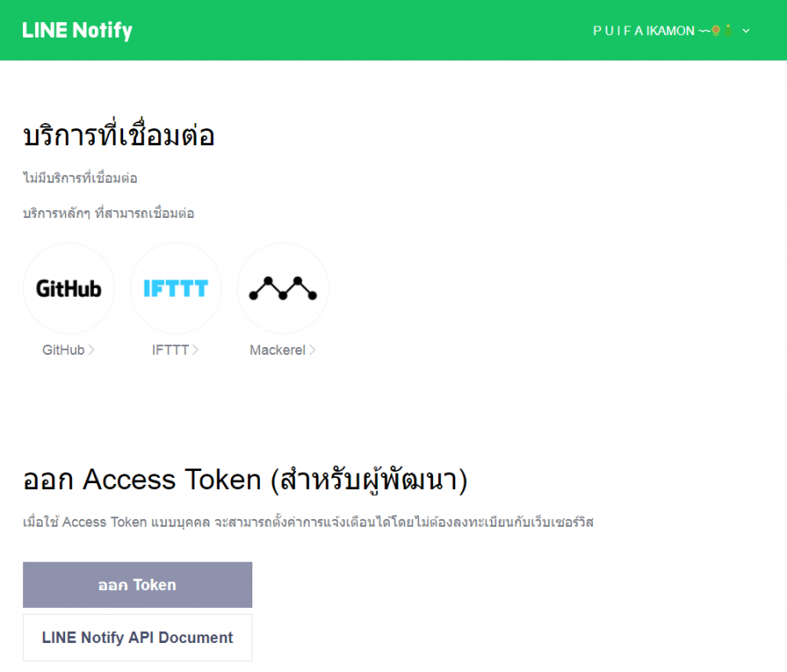Viewport: 787px width, 672px height.
Task: Click the Mackerel line-graph icon
Action: [282, 288]
